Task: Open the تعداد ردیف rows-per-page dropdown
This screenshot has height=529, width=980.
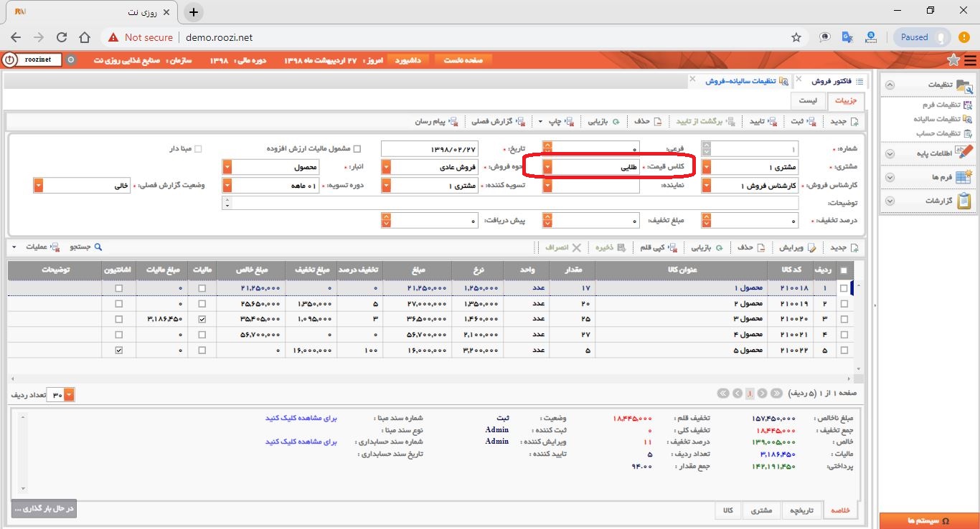Action: point(69,395)
